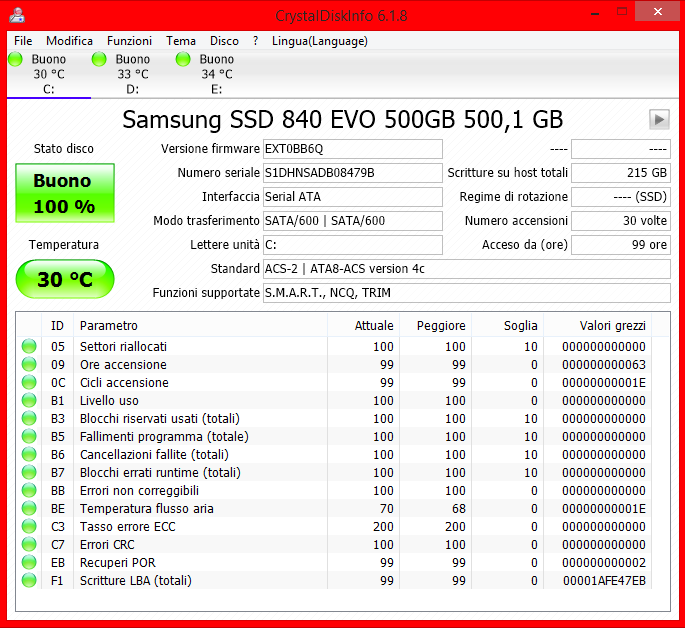This screenshot has width=685, height=628.
Task: Go to next disk with arrow button
Action: click(659, 119)
